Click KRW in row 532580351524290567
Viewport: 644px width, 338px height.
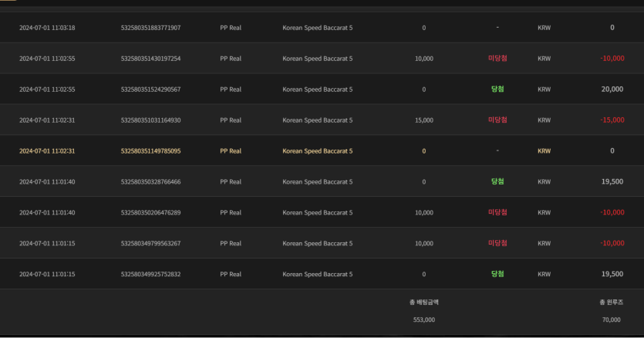pyautogui.click(x=545, y=90)
